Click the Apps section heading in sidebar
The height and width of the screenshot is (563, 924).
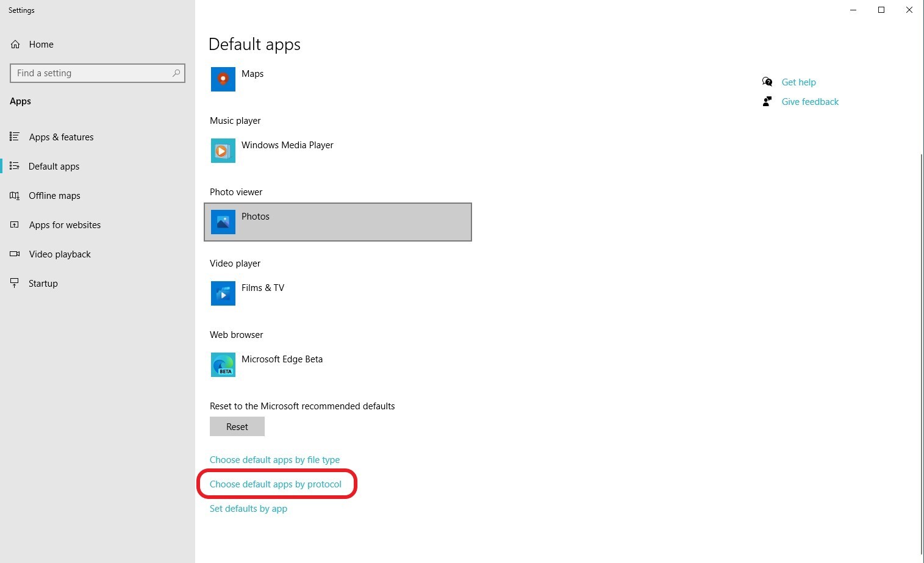[20, 101]
